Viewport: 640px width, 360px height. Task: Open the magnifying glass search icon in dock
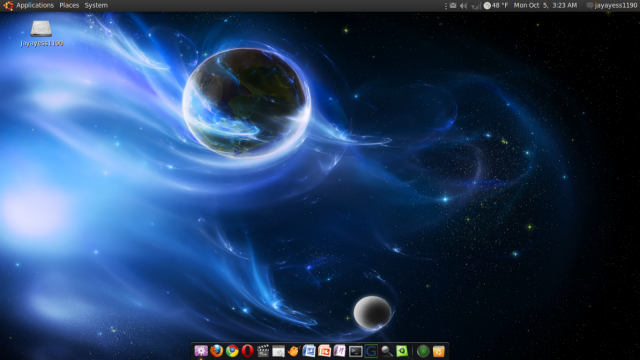(387, 351)
